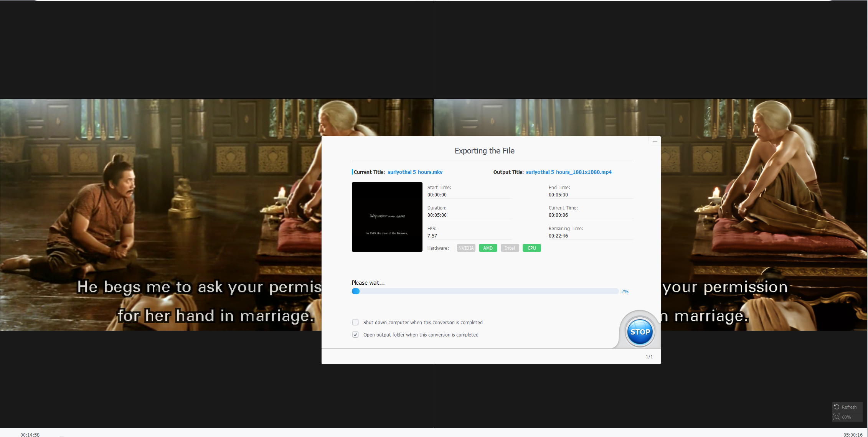This screenshot has height=437, width=868.
Task: Open the 60% zoom level control
Action: click(x=847, y=417)
